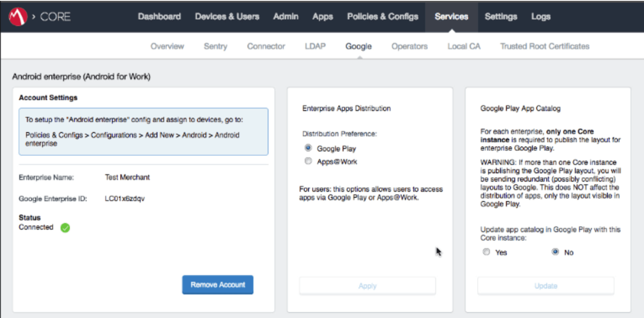Open Policies & Configs
644x318 pixels.
383,17
